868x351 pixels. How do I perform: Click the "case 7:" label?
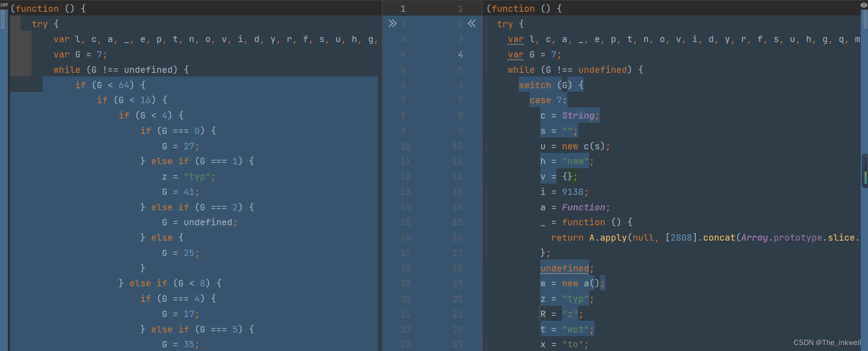[x=548, y=100]
